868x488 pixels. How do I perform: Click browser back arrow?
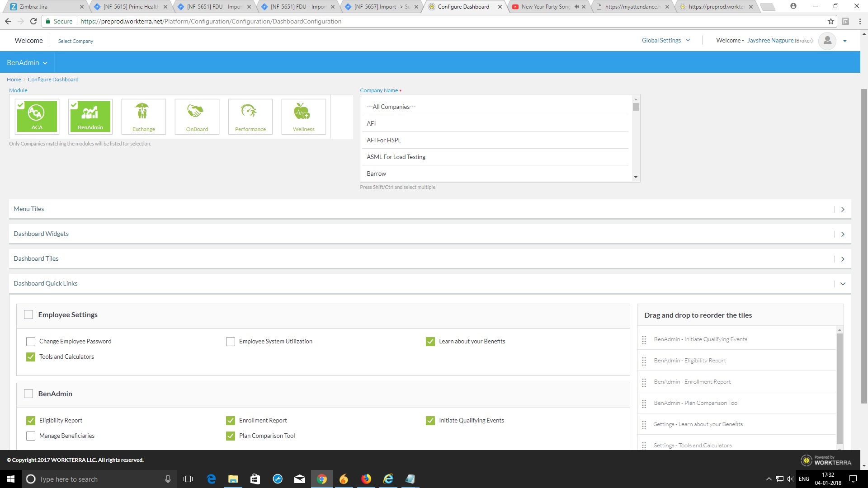point(8,21)
